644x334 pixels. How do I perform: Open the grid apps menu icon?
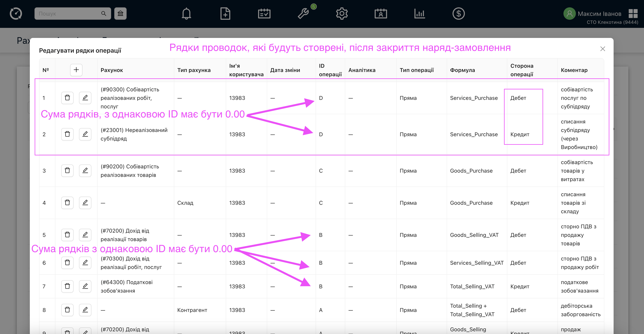click(x=633, y=14)
